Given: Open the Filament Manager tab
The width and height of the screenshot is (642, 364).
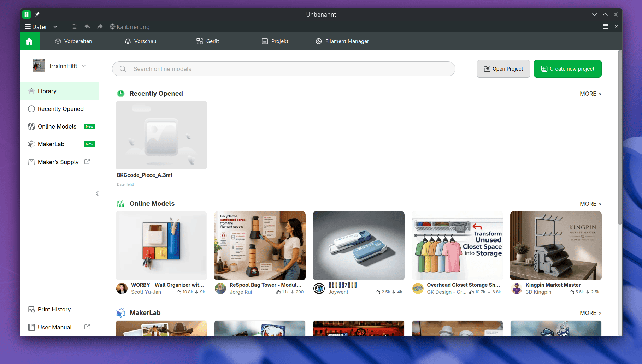Looking at the screenshot, I should (x=342, y=41).
